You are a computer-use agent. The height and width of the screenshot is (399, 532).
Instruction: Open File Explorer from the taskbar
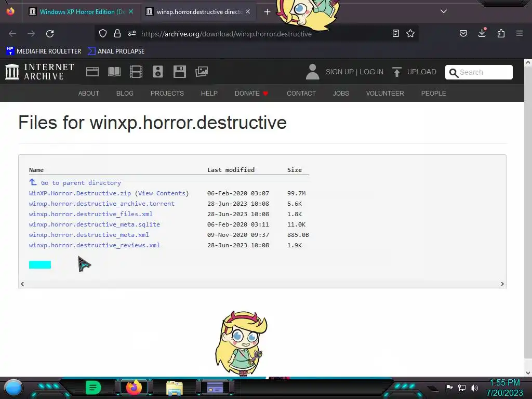tap(175, 388)
